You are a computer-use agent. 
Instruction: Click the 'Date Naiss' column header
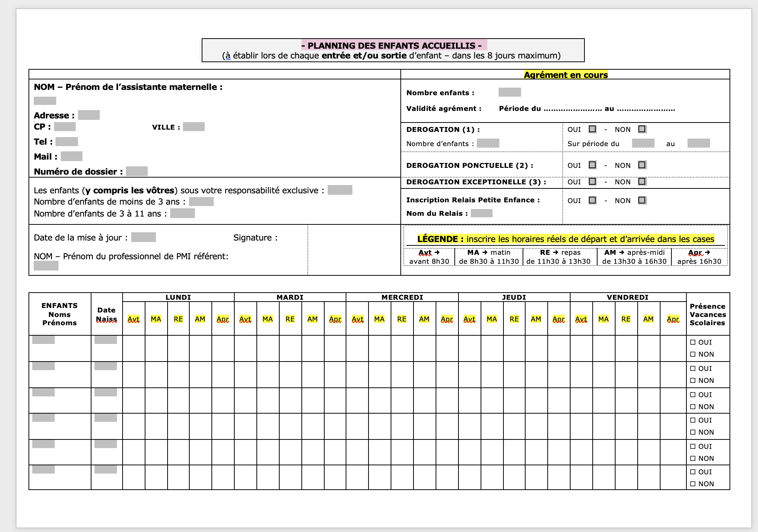(x=106, y=314)
